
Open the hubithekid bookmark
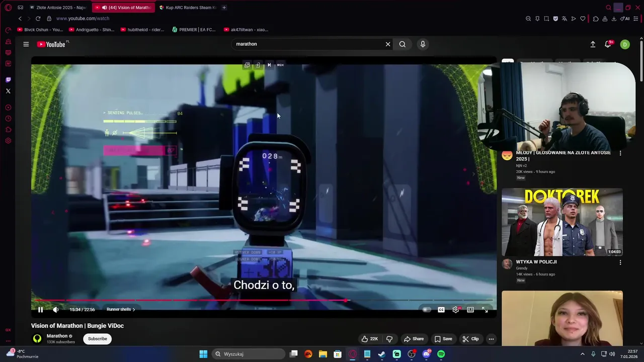pos(142,30)
